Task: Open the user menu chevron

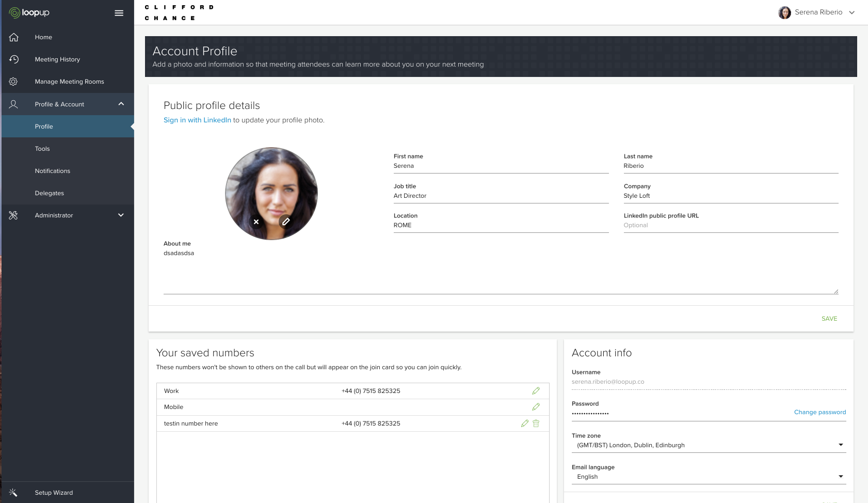Action: pos(851,12)
